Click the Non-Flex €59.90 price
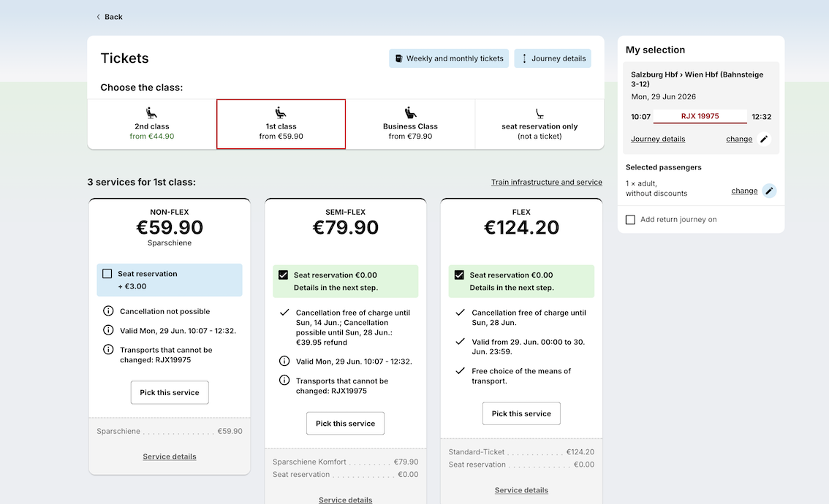The height and width of the screenshot is (504, 829). click(170, 228)
